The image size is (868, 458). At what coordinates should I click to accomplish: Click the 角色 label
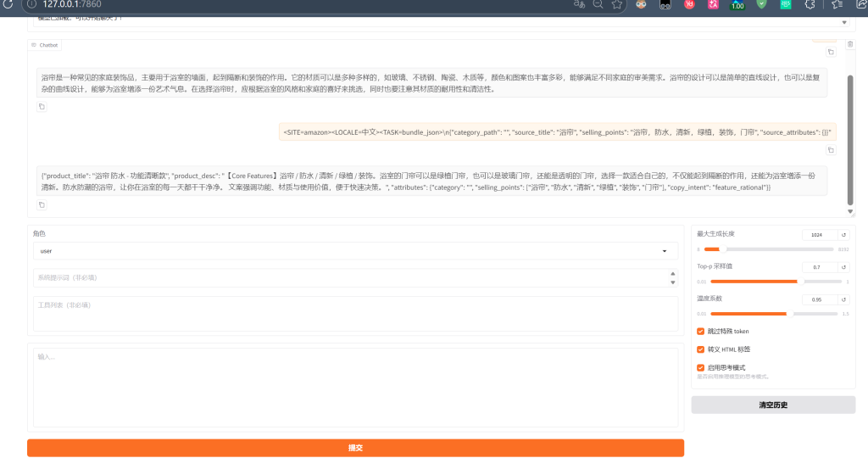click(39, 234)
